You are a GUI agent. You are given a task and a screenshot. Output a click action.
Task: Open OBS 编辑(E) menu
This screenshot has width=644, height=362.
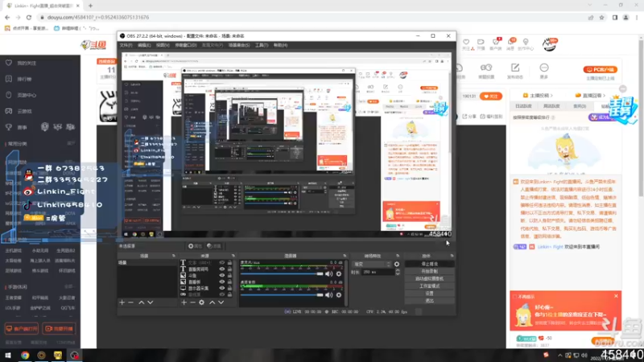coord(144,45)
